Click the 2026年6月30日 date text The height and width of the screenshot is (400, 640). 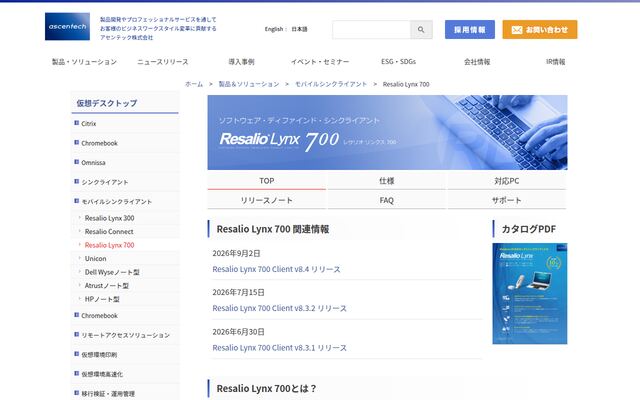click(x=238, y=331)
